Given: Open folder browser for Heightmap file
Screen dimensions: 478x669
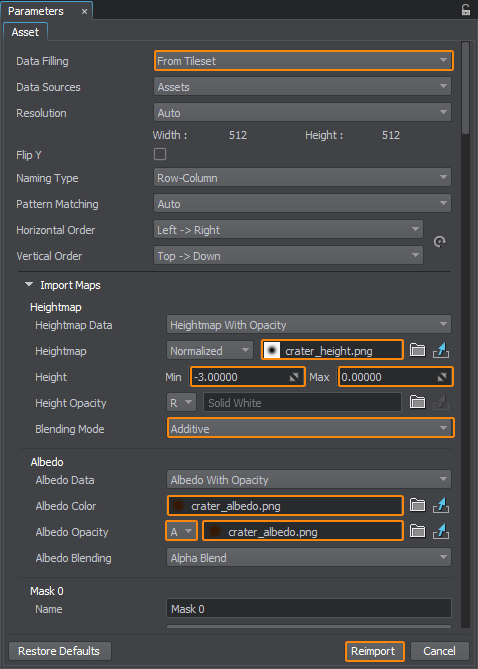Looking at the screenshot, I should (417, 351).
